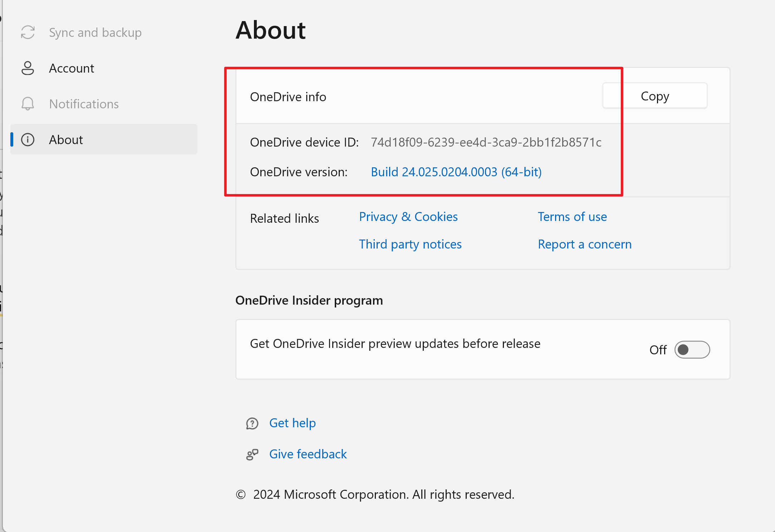This screenshot has height=532, width=775.
Task: Click the 'Get OneDrive Insider preview updates' text
Action: click(395, 344)
